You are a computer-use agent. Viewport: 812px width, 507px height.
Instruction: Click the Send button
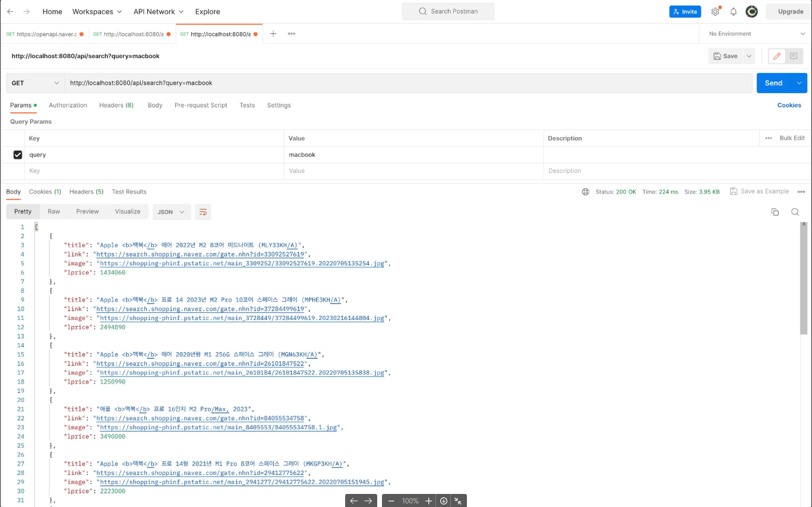[x=773, y=83]
